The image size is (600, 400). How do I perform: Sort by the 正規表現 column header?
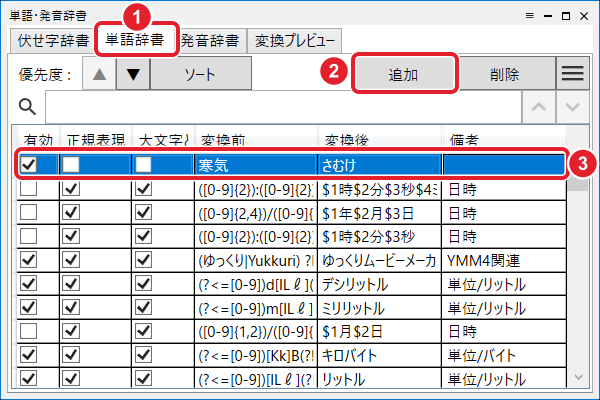coord(96,139)
